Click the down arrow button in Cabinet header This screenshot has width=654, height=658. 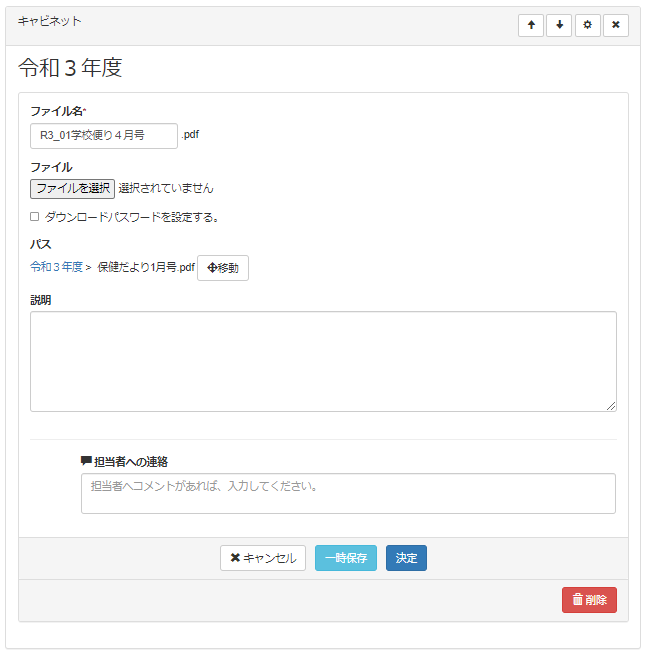[x=559, y=25]
